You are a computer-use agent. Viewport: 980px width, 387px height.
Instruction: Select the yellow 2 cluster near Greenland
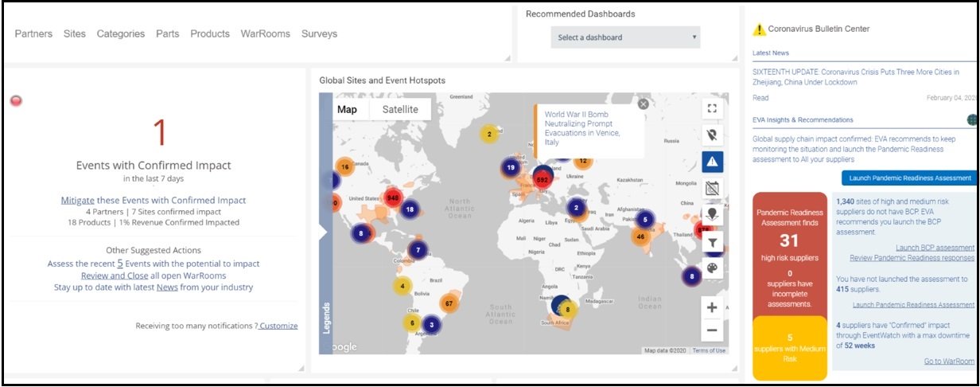pyautogui.click(x=489, y=134)
